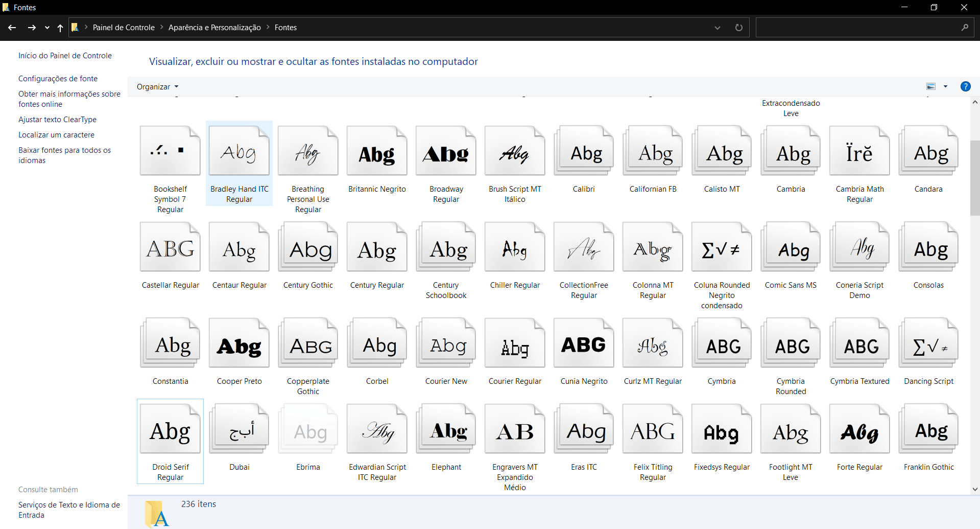Click the vertical scrollbar up arrow

point(975,102)
